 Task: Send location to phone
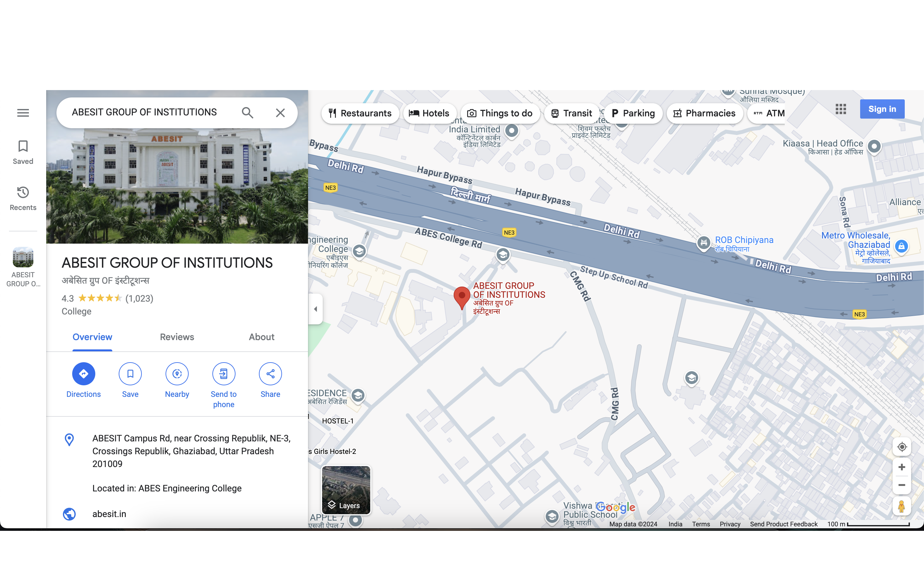[224, 373]
